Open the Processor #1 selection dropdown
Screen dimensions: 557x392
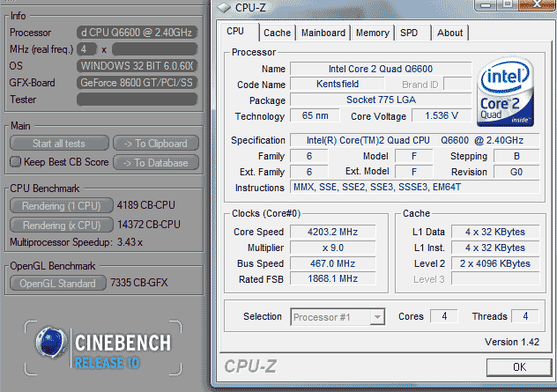tap(338, 317)
